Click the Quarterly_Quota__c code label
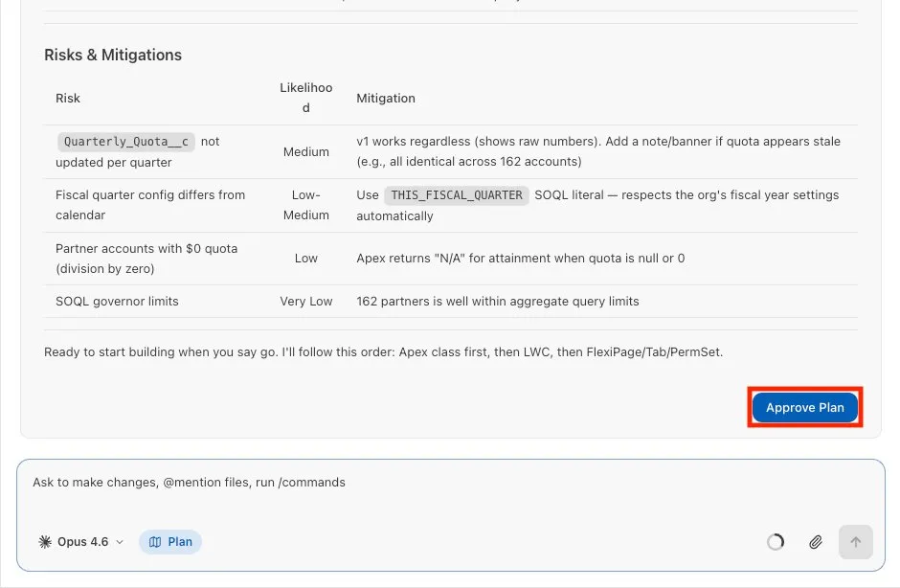This screenshot has width=900, height=588. (126, 142)
